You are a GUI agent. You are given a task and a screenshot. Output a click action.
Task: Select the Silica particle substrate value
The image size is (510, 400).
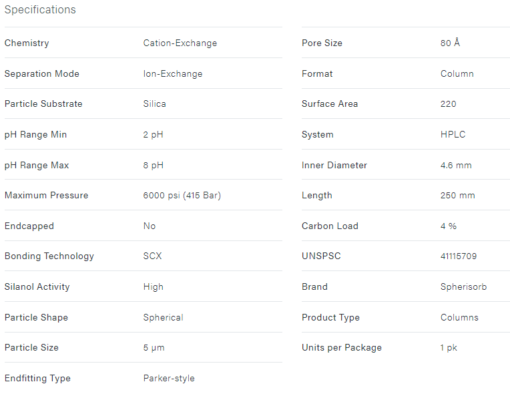click(x=154, y=104)
